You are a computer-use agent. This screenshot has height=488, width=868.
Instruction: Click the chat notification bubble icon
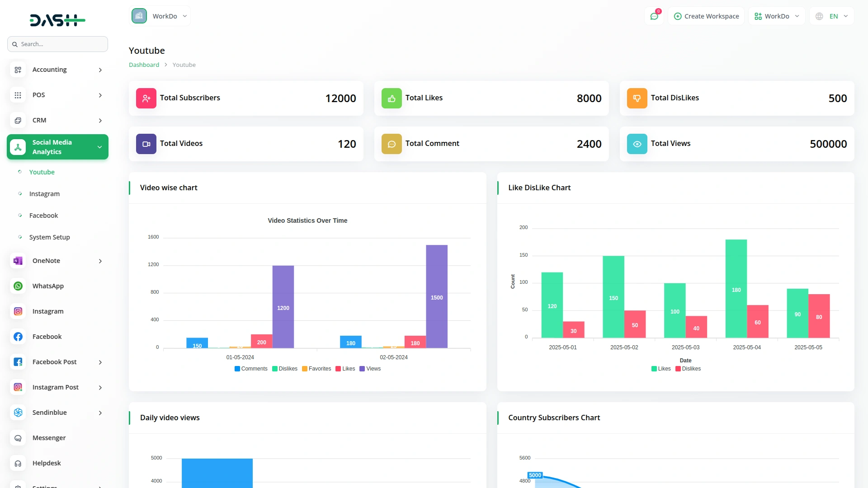click(654, 16)
